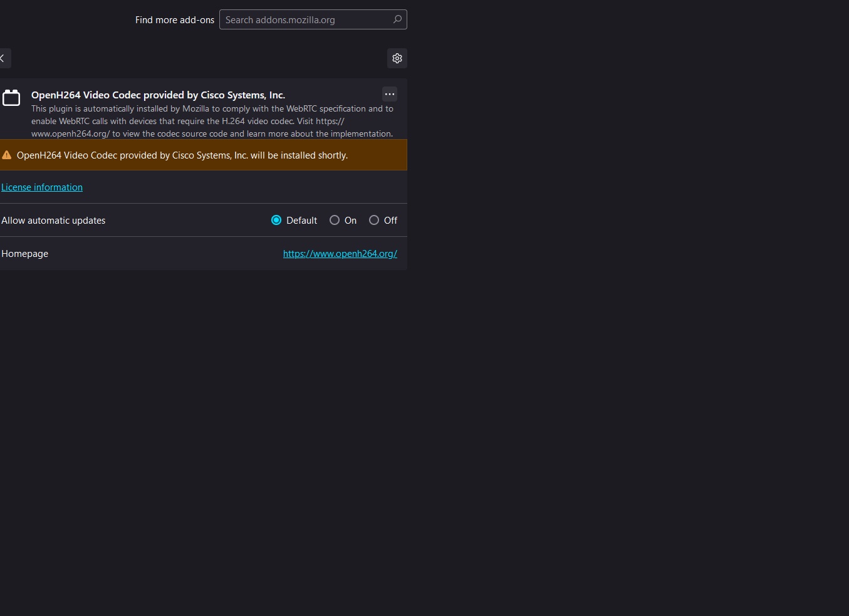The image size is (849, 616).
Task: Click the OpenH264 plugin icon
Action: point(11,98)
